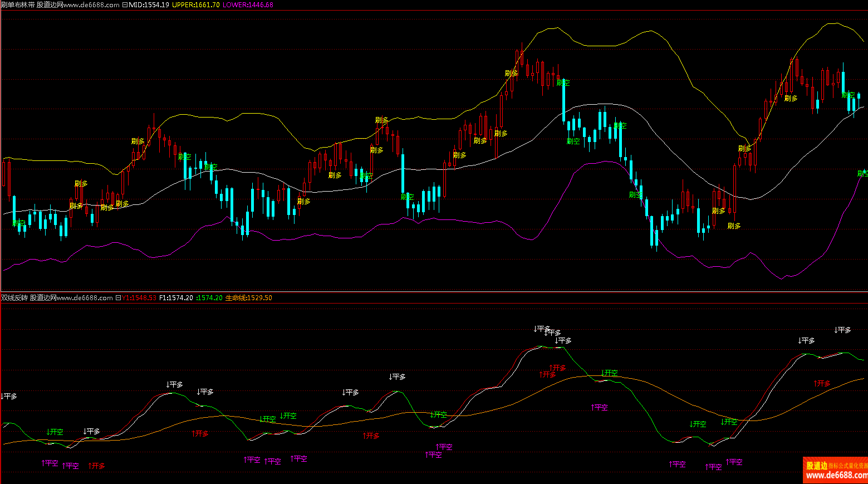Click the leftmost green 刷空 label on candlestick chart

19,223
